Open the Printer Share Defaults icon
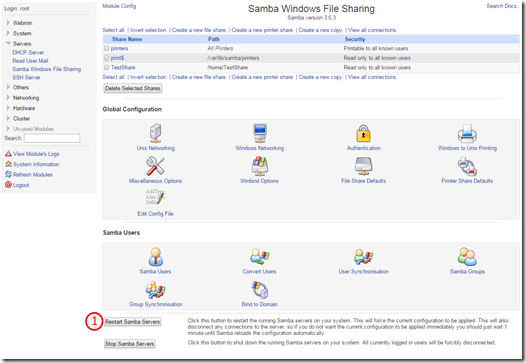The height and width of the screenshot is (363, 526). pos(467,166)
